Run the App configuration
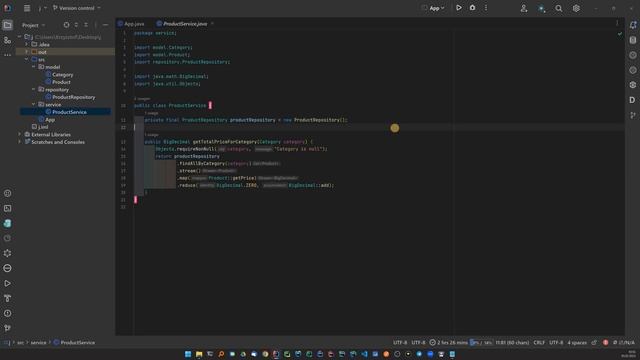 coord(459,8)
